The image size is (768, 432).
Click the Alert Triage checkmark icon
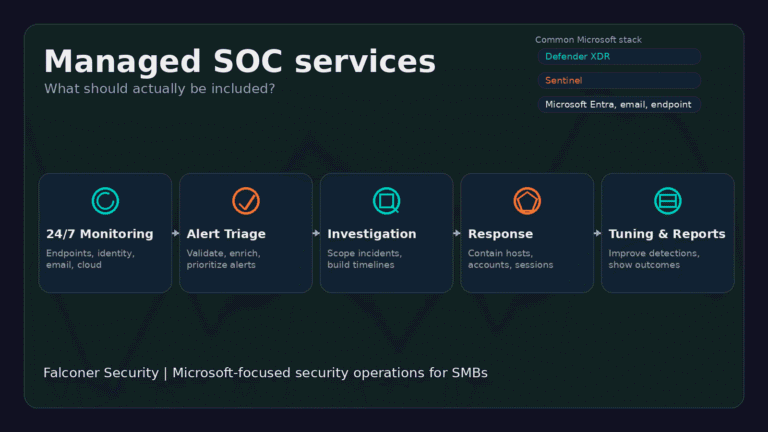pyautogui.click(x=246, y=201)
